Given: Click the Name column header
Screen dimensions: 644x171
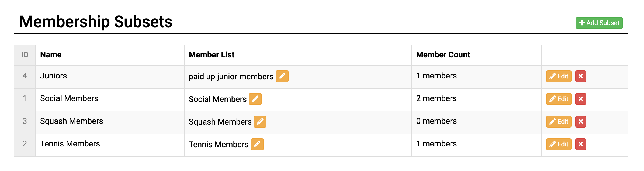Looking at the screenshot, I should [51, 55].
